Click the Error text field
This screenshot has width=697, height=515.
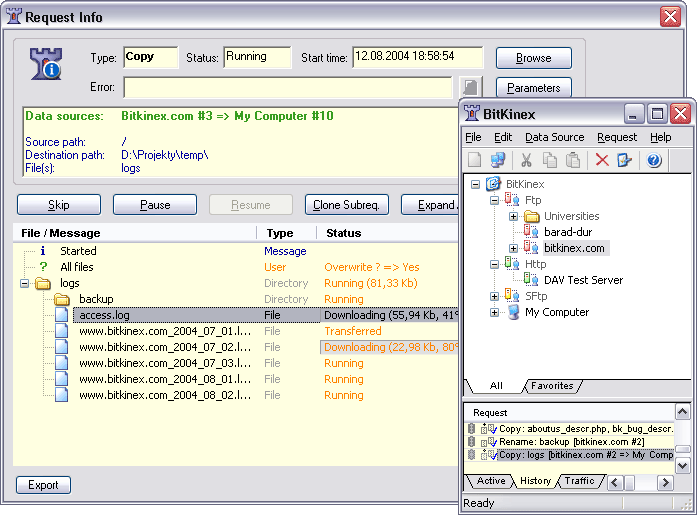288,87
